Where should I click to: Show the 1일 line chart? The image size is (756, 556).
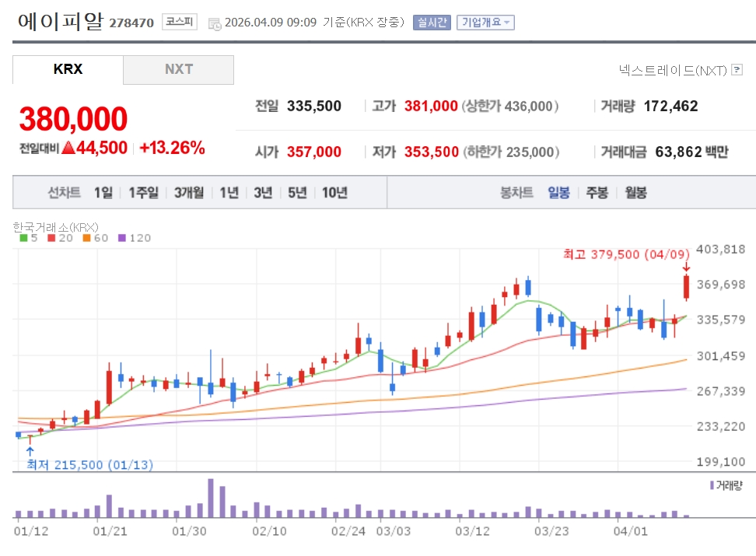(103, 193)
